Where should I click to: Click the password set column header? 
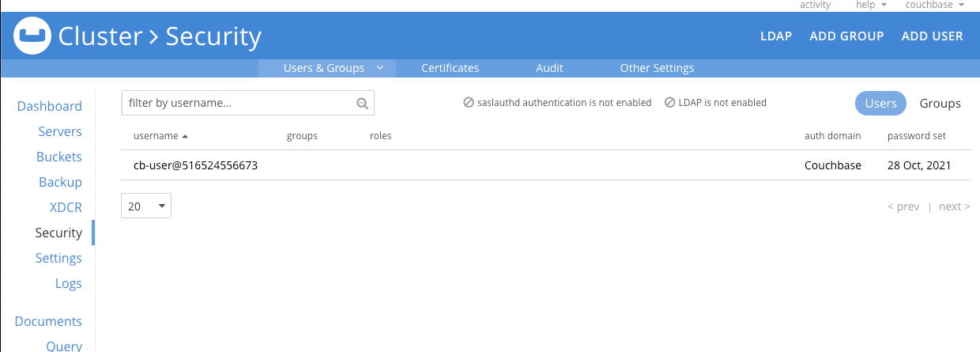917,136
